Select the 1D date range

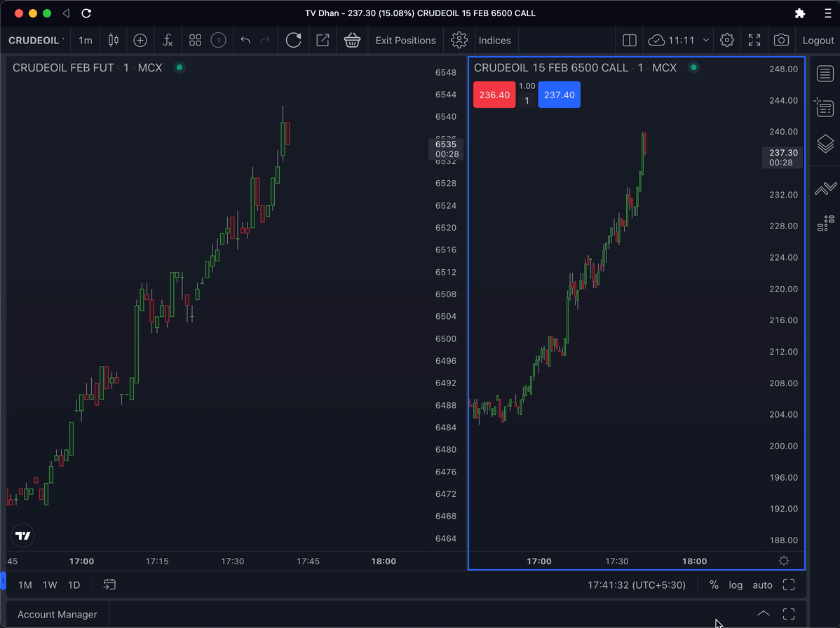74,585
